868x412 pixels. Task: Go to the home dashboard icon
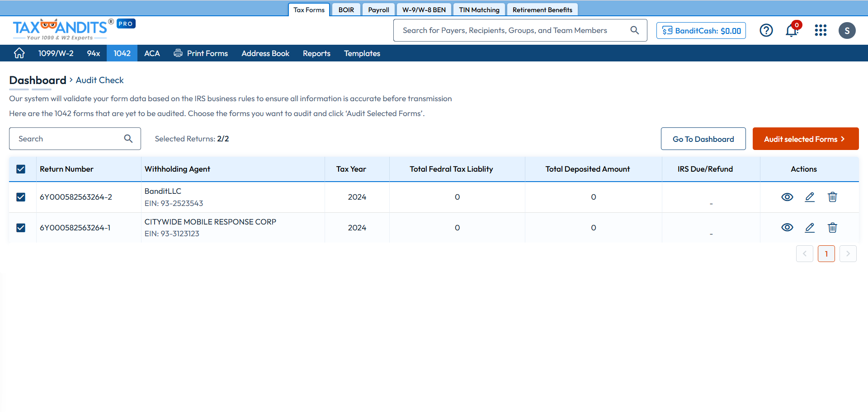click(19, 53)
